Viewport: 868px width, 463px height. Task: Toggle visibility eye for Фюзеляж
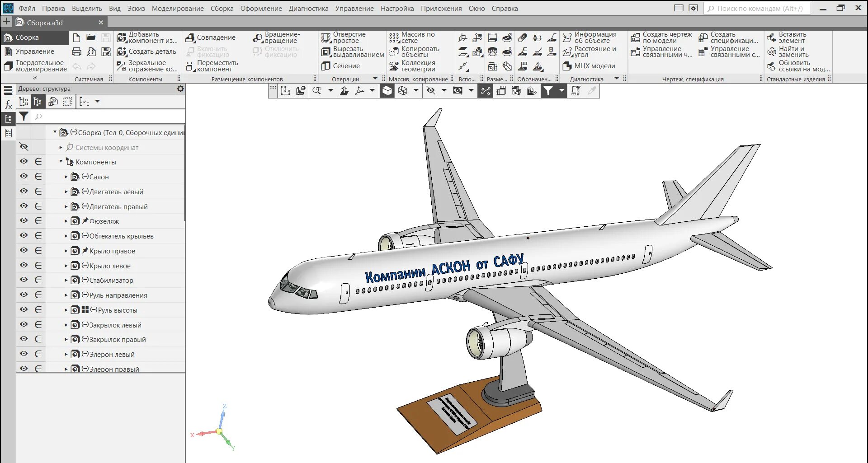(24, 220)
